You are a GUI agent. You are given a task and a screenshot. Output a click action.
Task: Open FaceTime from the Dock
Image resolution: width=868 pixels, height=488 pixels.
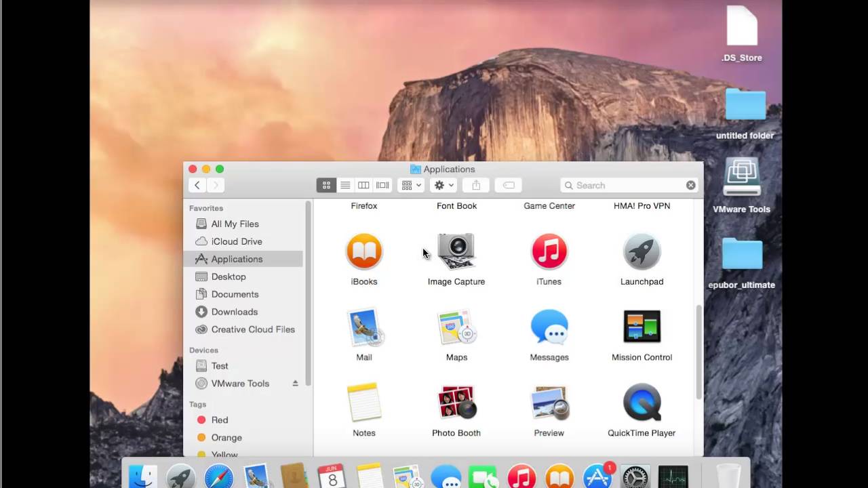[x=483, y=476]
